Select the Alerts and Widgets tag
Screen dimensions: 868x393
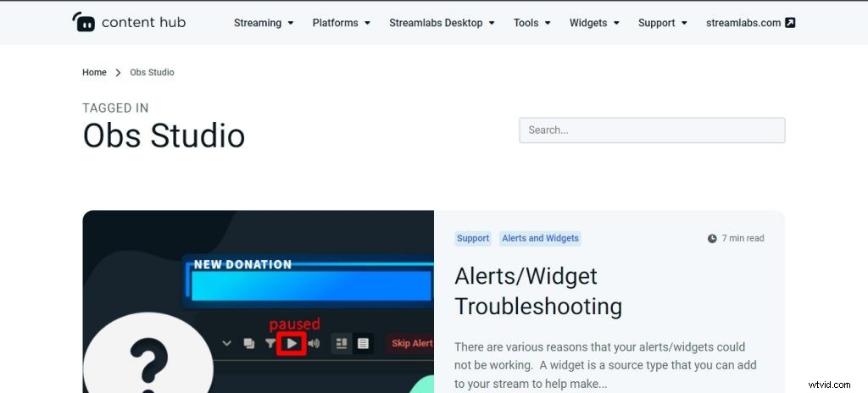(540, 239)
